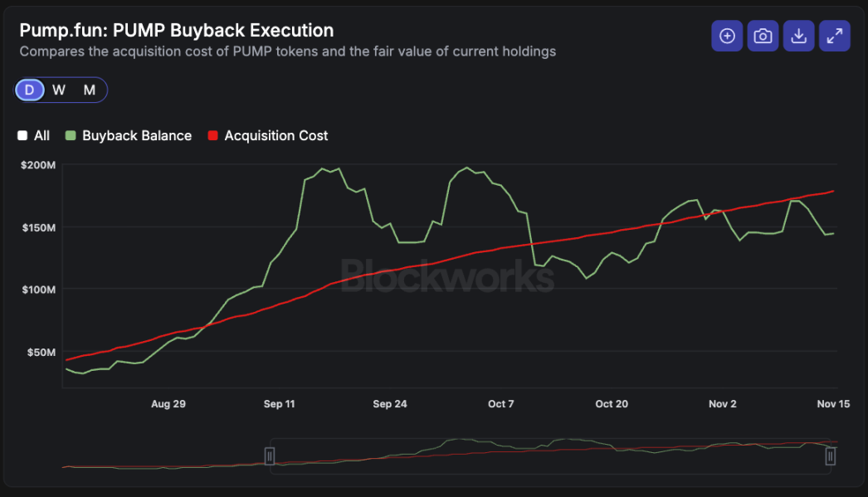Take a chart screenshot with the camera icon
Screen dimensions: 868x497
click(x=763, y=36)
